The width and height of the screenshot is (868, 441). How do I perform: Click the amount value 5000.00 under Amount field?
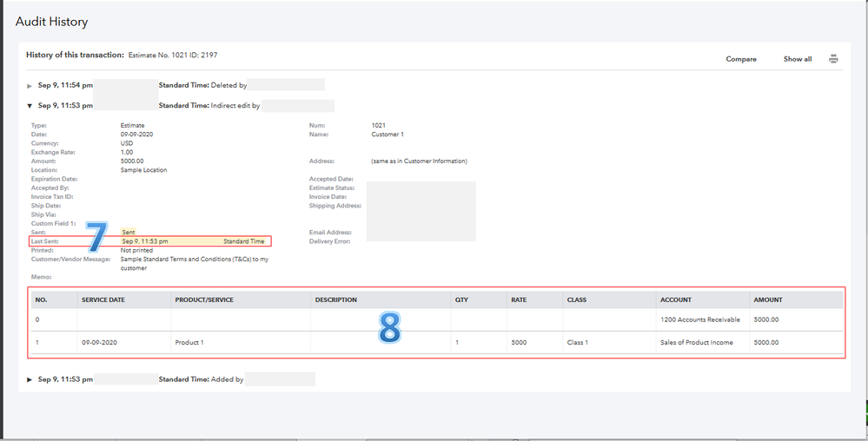pyautogui.click(x=132, y=161)
